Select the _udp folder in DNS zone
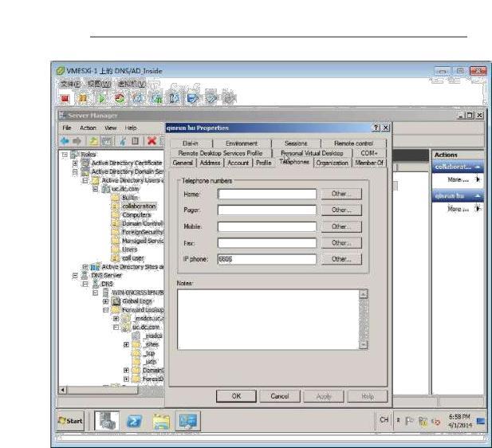The image size is (492, 448). tap(150, 362)
